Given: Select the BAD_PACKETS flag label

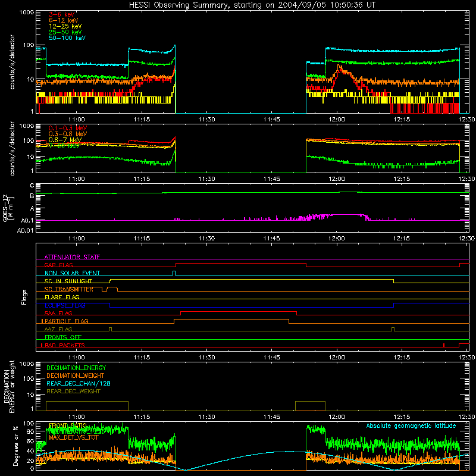Looking at the screenshot, I should (65, 345).
